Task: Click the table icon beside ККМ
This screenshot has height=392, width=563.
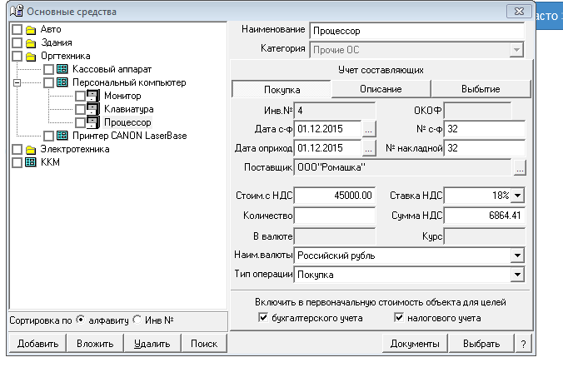Action: pos(31,162)
